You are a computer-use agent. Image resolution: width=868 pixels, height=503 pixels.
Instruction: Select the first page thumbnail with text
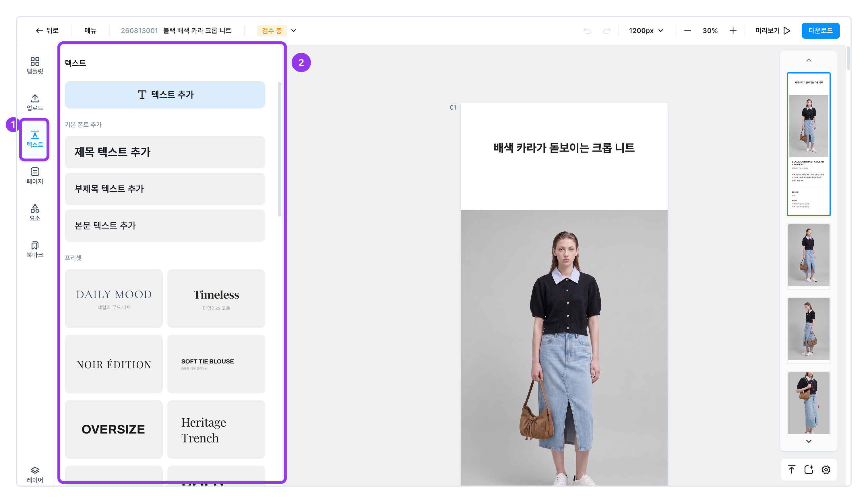click(809, 144)
